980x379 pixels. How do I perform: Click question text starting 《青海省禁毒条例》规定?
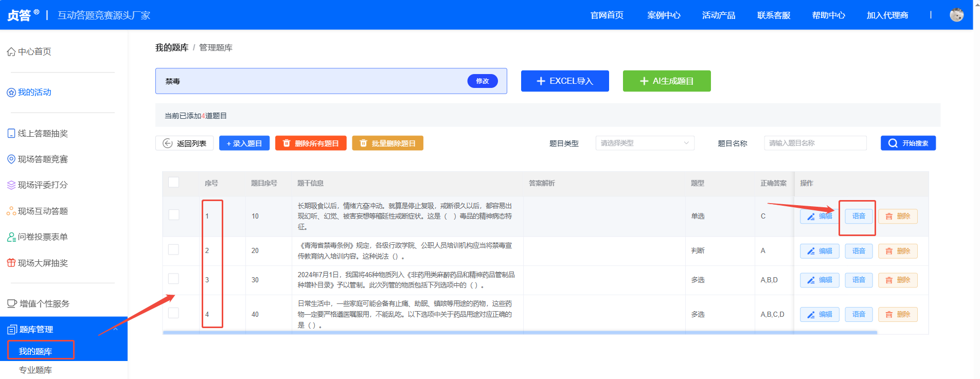(x=405, y=251)
